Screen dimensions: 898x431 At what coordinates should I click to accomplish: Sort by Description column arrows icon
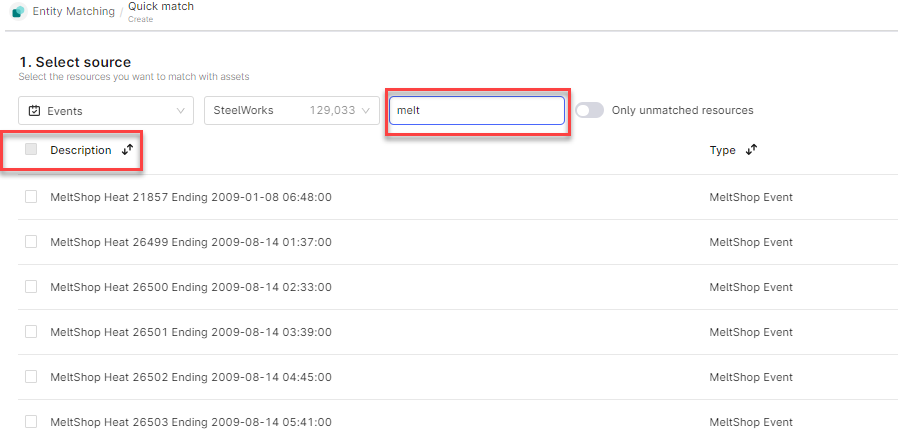click(127, 150)
